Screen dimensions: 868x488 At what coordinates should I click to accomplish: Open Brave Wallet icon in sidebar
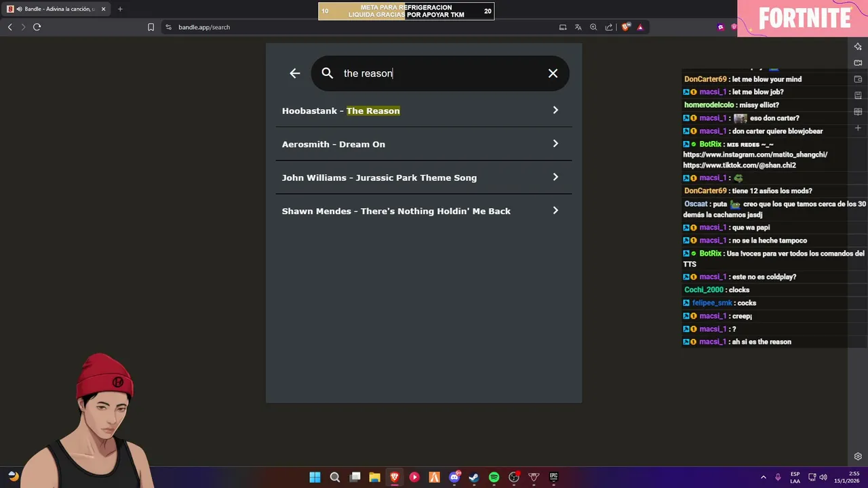(x=858, y=79)
